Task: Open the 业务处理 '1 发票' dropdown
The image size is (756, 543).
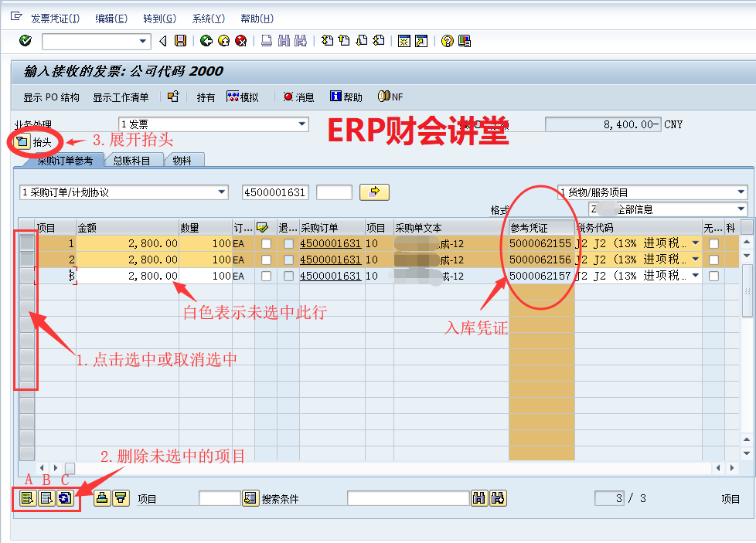Action: point(302,124)
